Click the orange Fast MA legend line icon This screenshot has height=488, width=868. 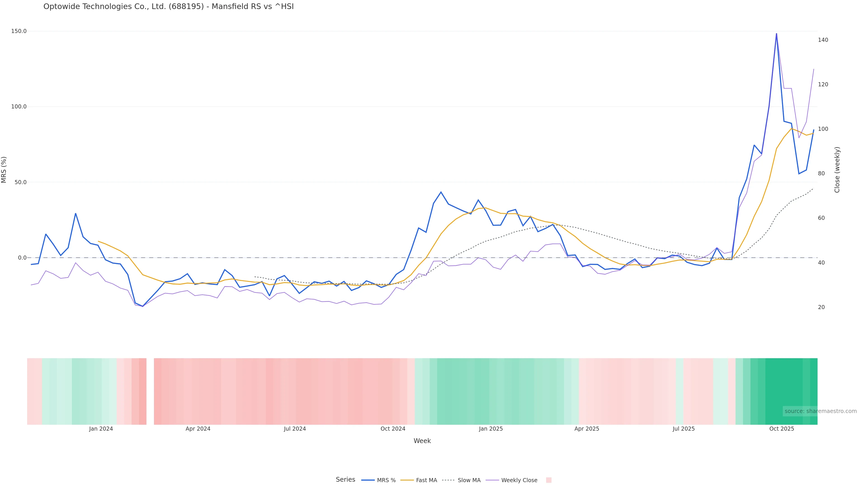click(407, 480)
